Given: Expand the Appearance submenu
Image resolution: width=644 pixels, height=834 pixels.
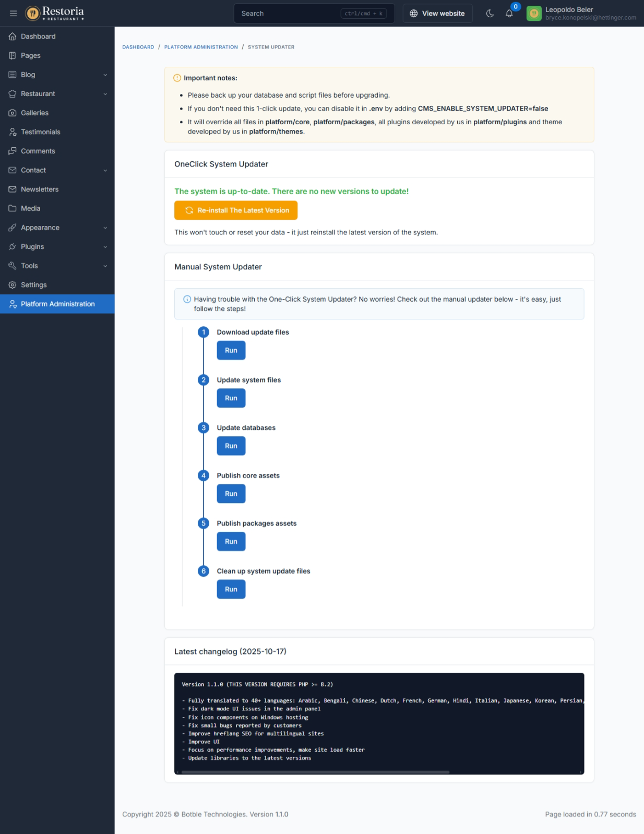Looking at the screenshot, I should coord(57,228).
